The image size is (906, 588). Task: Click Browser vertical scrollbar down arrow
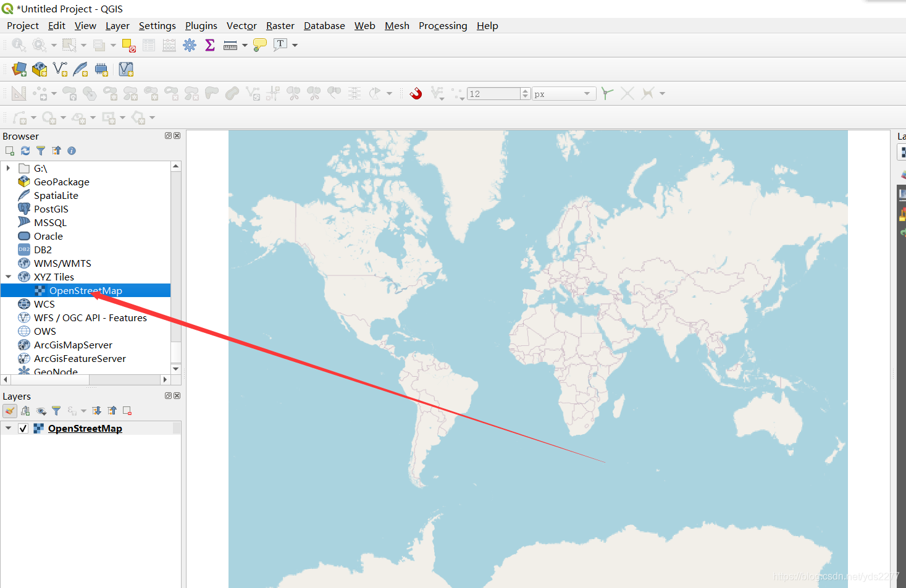(x=176, y=369)
